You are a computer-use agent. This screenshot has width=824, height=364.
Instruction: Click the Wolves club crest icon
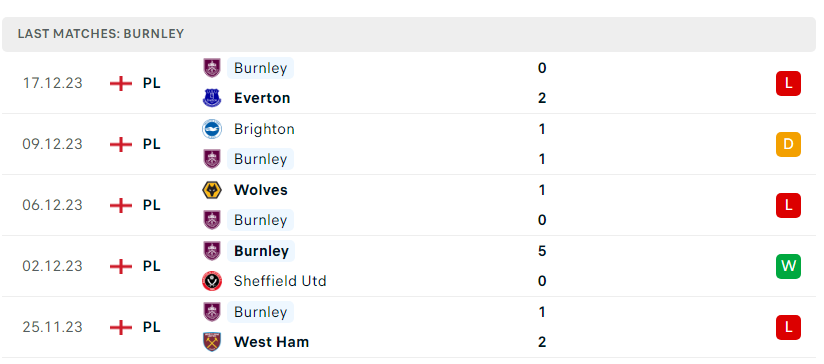(x=212, y=190)
